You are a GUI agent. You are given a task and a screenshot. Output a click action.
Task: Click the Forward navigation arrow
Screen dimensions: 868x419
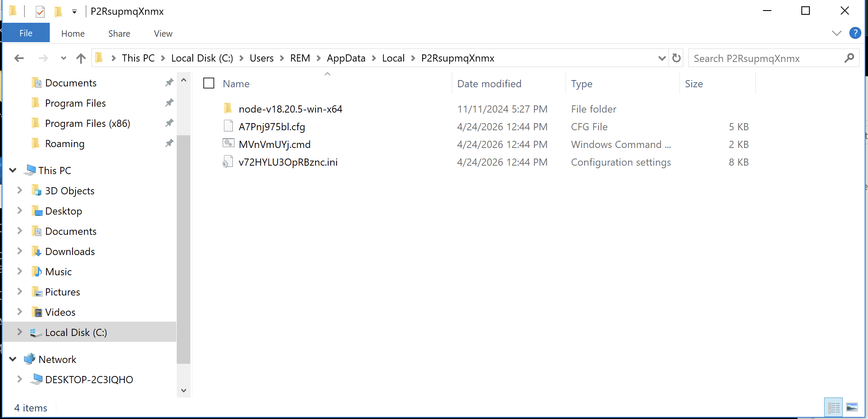point(43,58)
